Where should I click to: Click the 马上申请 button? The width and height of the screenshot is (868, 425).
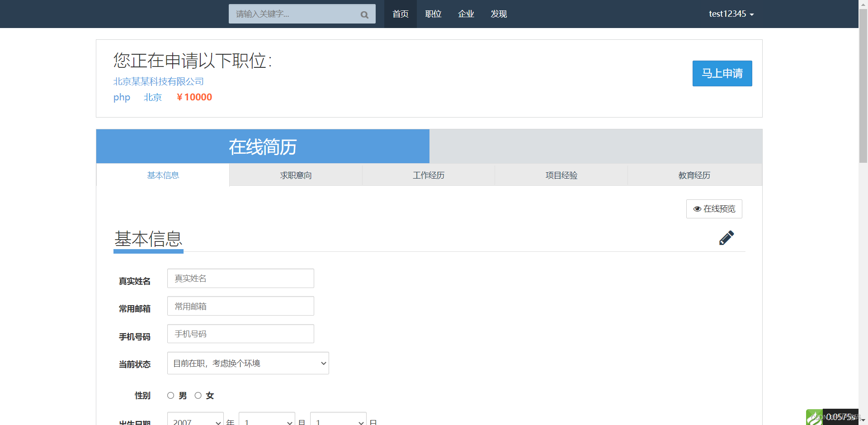point(722,73)
